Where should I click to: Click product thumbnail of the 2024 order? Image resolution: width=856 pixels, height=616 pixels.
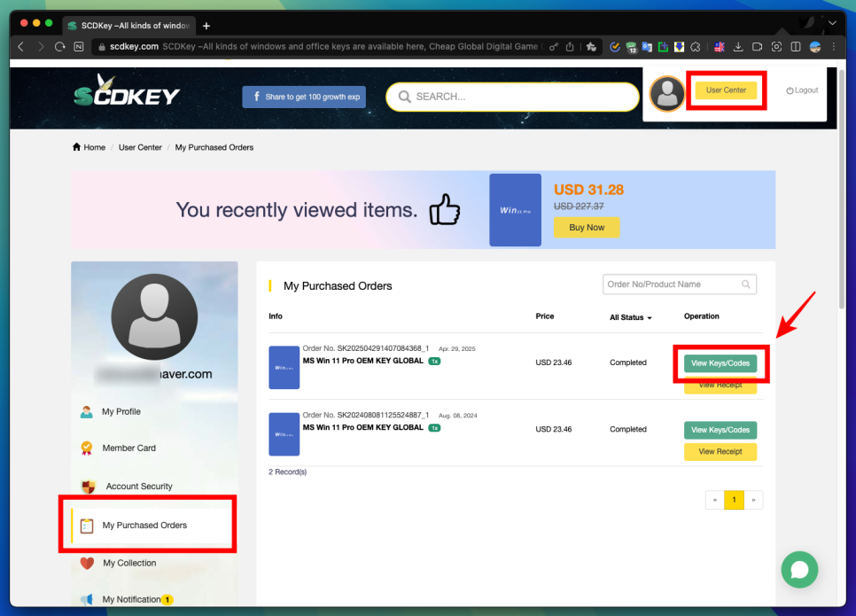284,434
